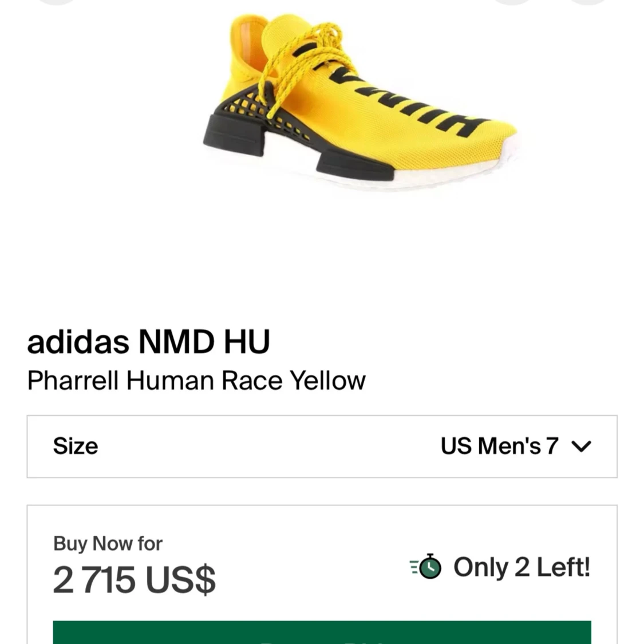This screenshot has height=644, width=644.
Task: Click the green buy button at the bottom
Action: click(x=322, y=633)
